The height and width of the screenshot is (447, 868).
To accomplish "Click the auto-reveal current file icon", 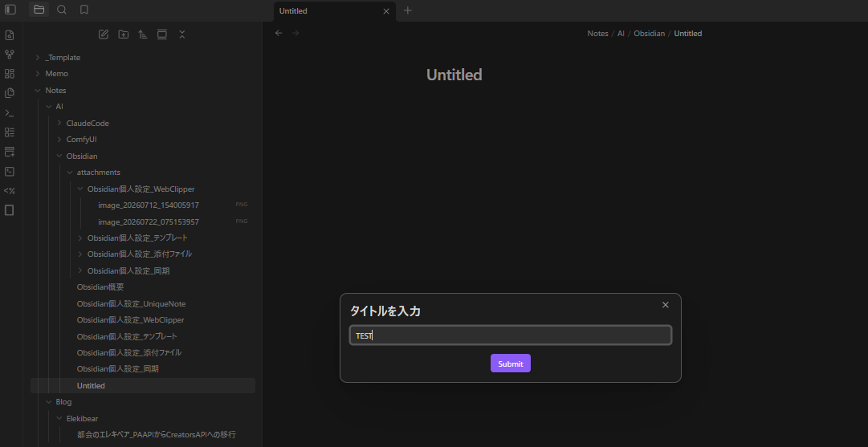I will pos(162,35).
